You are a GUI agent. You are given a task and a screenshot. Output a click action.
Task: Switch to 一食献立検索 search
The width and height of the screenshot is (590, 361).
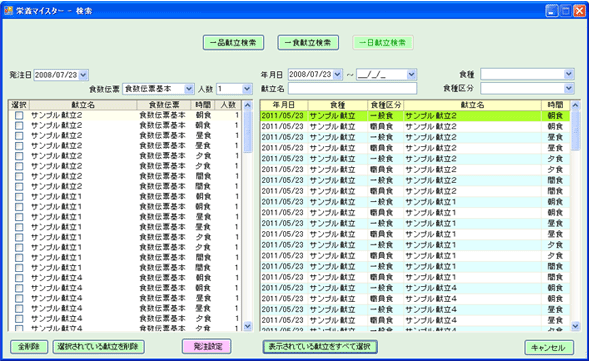tap(308, 43)
